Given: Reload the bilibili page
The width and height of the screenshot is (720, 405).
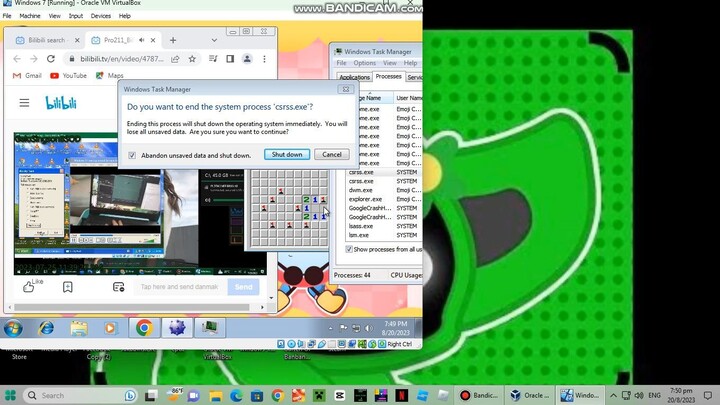Looking at the screenshot, I should coord(51,59).
